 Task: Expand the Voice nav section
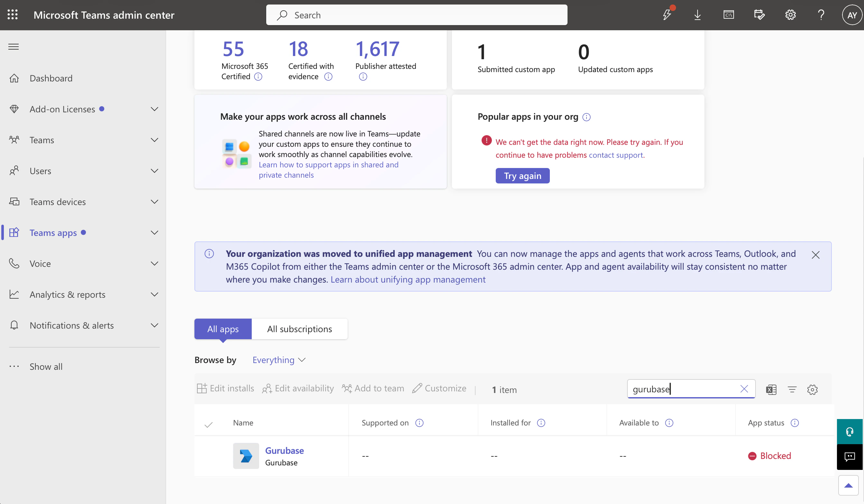(x=155, y=263)
